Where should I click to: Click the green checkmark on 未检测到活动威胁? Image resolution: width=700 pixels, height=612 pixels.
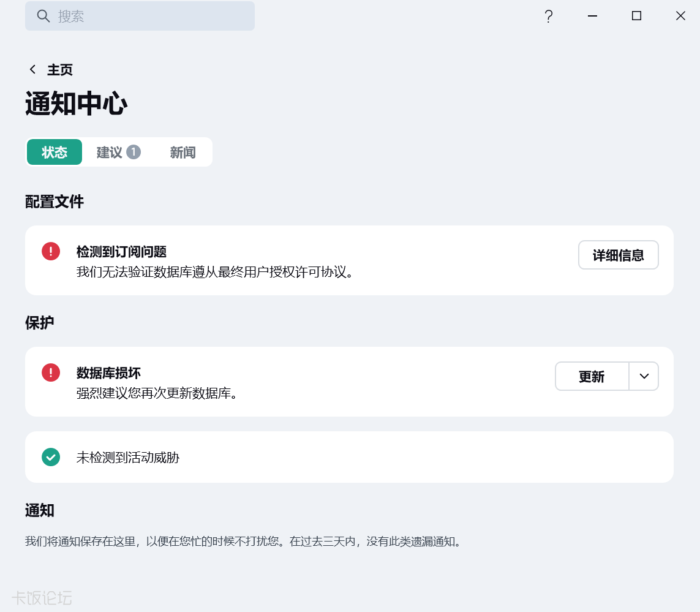(x=51, y=457)
